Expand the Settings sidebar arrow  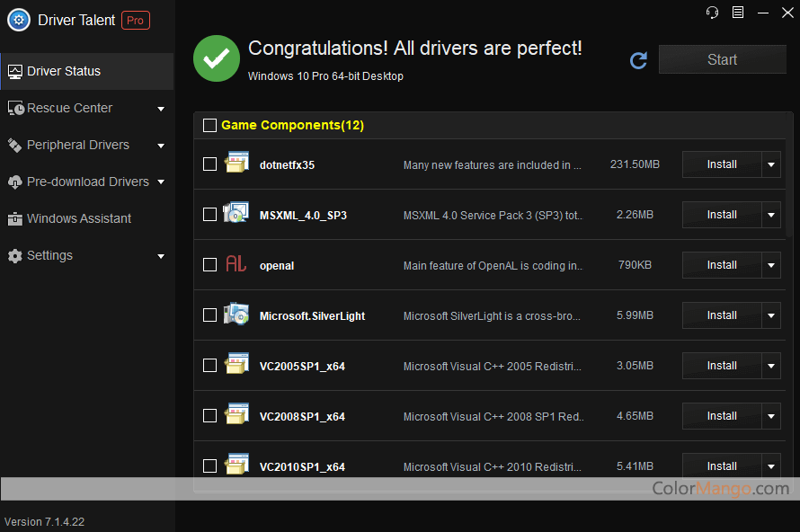pos(161,256)
